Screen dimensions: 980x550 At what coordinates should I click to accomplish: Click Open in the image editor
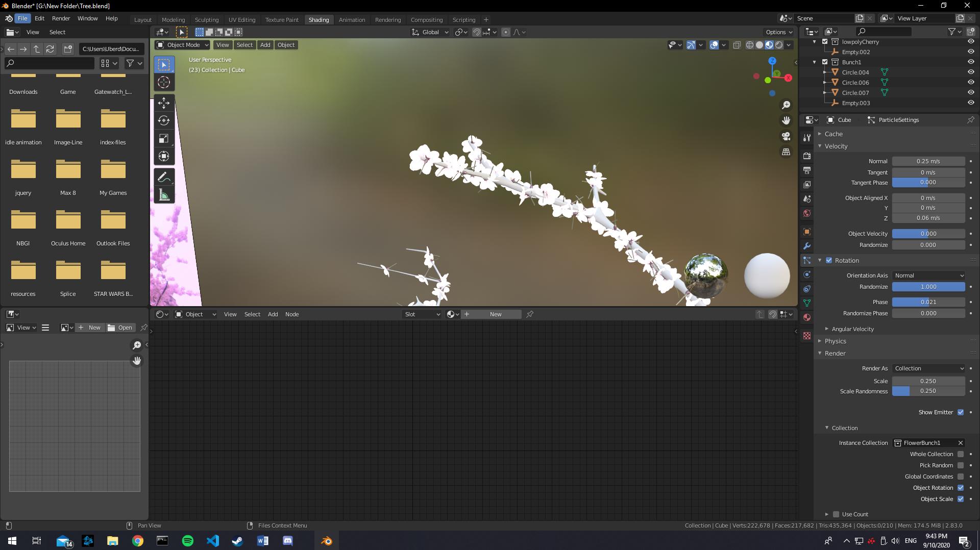[120, 328]
